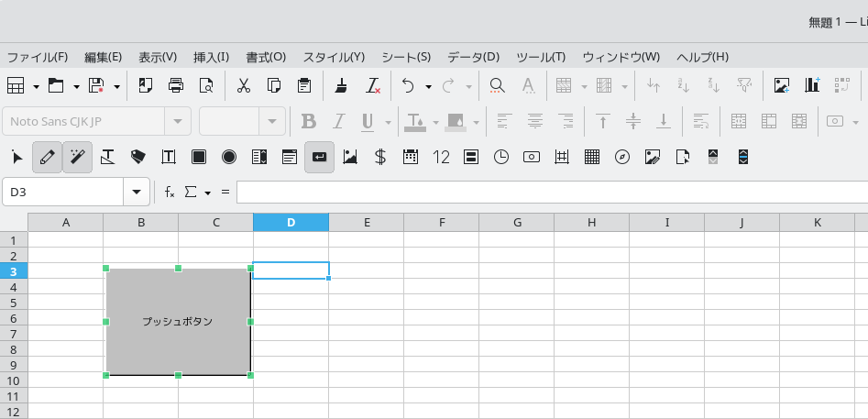Toggle Align Right button
The image size is (868, 419).
tap(566, 121)
